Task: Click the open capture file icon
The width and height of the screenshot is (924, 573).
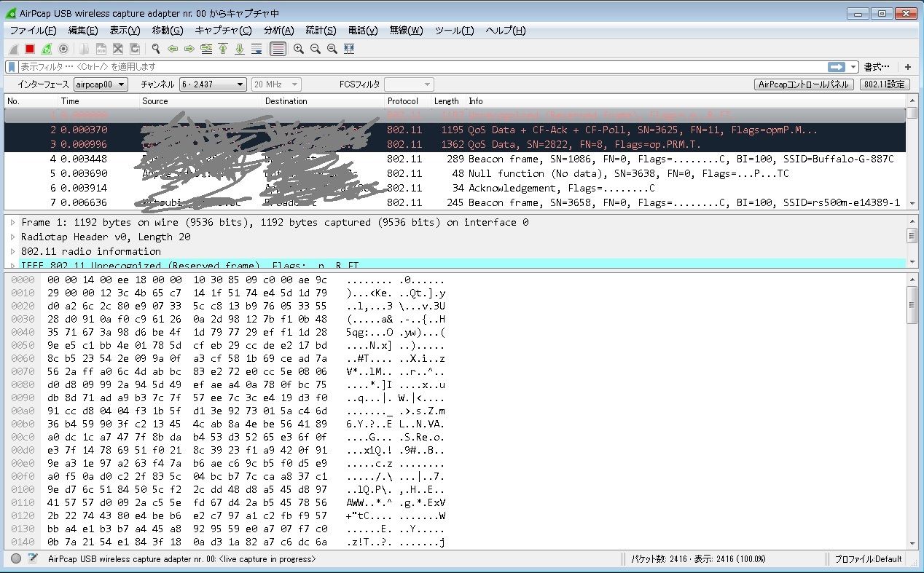Action: coord(85,49)
